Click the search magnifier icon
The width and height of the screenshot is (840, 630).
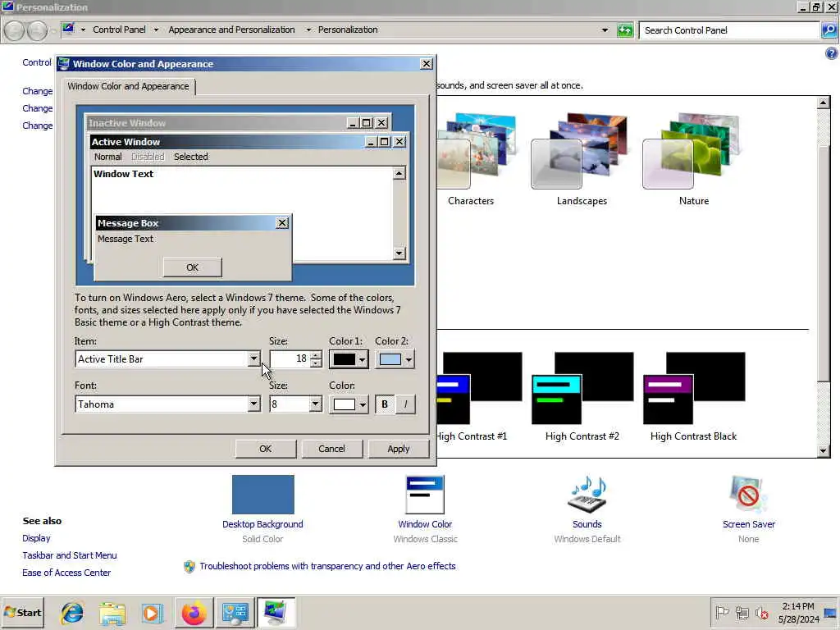coord(829,30)
